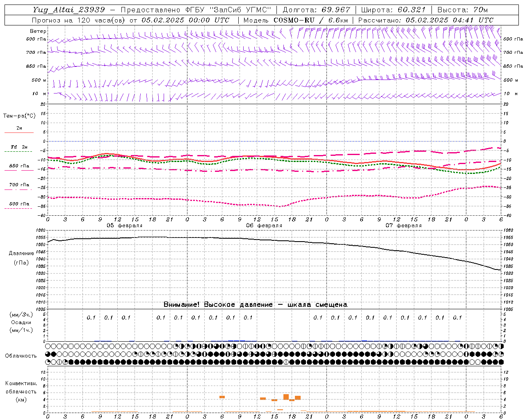Click the Конвективн. convective cloud label

coord(21,383)
